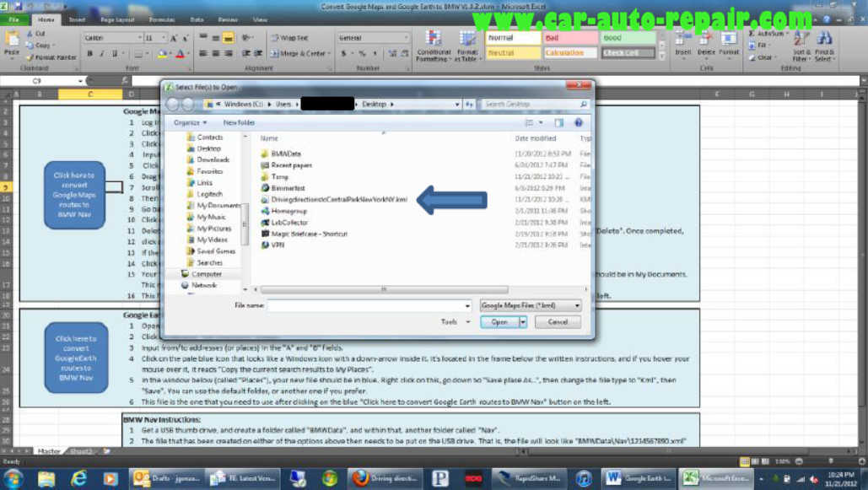Open the font name dropdown
This screenshot has width=868, height=490.
pyautogui.click(x=139, y=38)
